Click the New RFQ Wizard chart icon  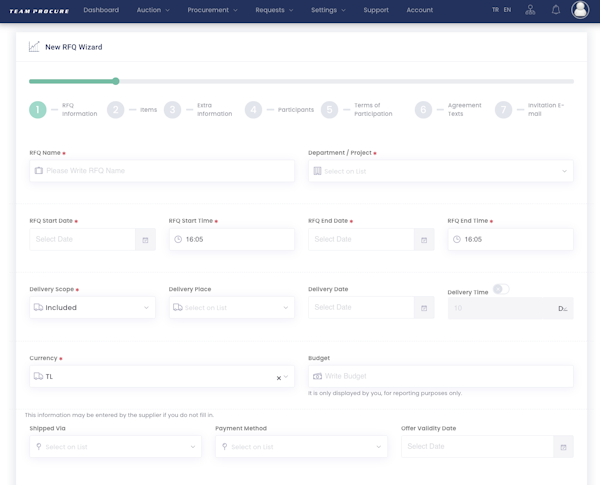click(x=34, y=47)
